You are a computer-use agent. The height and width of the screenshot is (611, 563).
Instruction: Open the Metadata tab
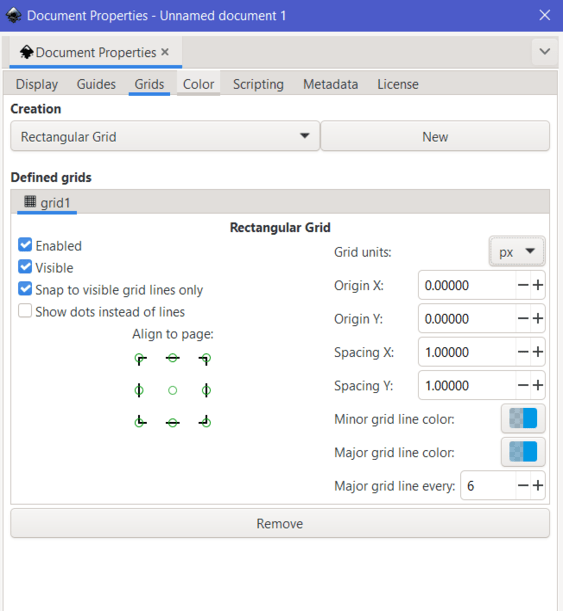(x=330, y=84)
